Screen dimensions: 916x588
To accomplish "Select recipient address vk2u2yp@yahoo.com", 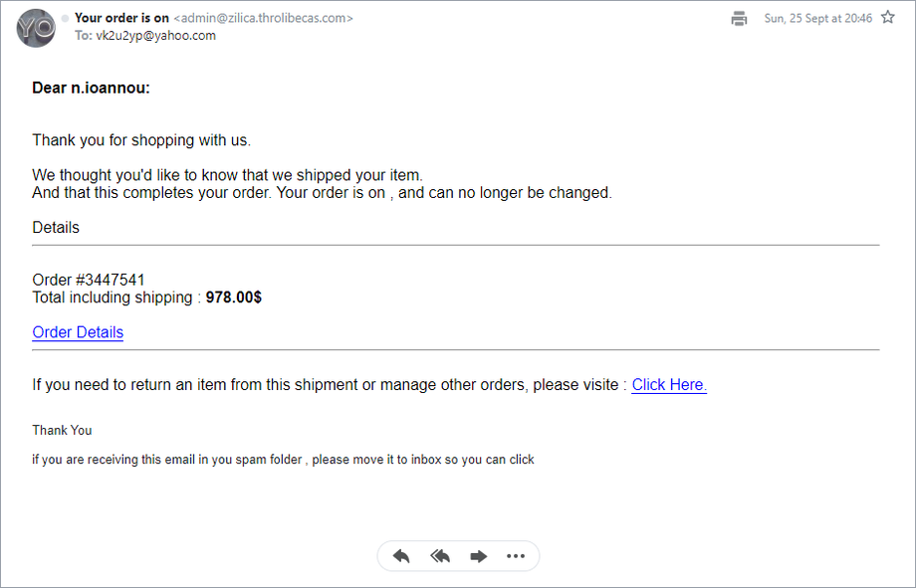I will (x=155, y=36).
